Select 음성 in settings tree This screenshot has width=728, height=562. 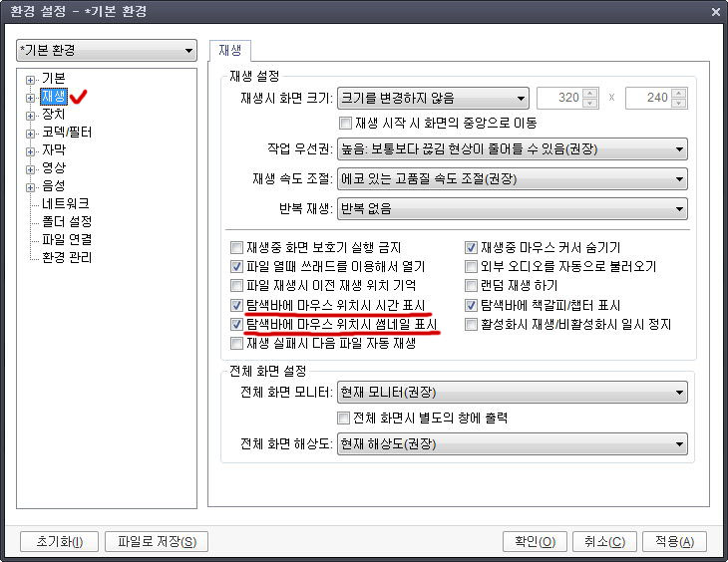click(54, 185)
